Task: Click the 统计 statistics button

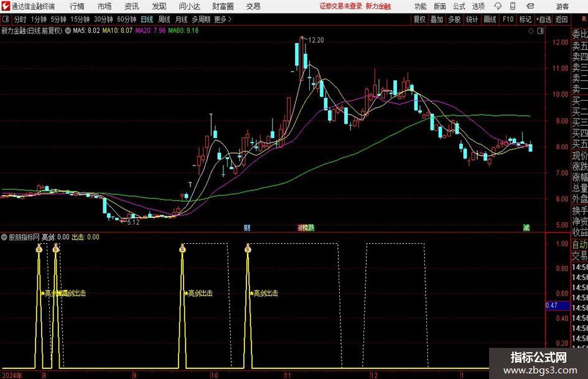Action: (472, 19)
